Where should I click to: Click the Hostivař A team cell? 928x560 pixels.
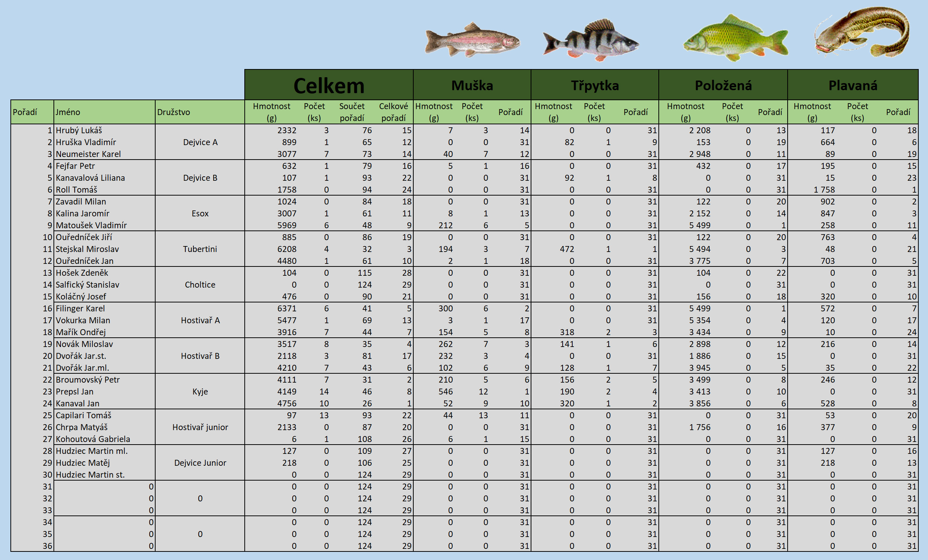200,320
